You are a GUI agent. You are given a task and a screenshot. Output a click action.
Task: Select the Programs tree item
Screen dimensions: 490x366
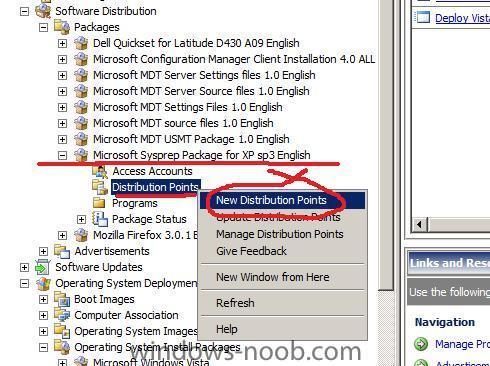click(135, 203)
